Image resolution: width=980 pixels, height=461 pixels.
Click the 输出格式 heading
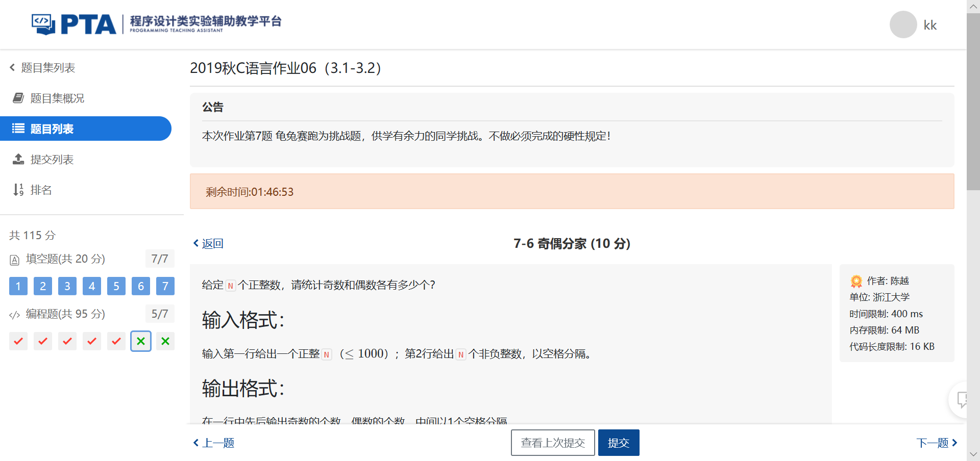pos(243,388)
